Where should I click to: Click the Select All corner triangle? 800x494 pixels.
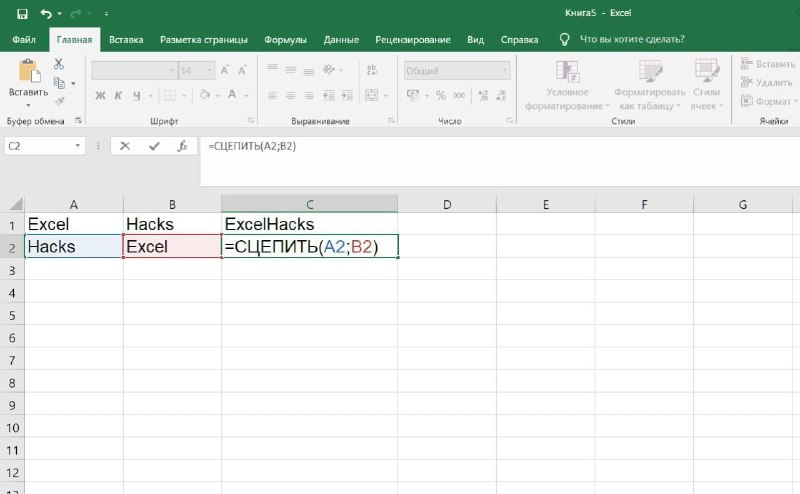click(16, 204)
